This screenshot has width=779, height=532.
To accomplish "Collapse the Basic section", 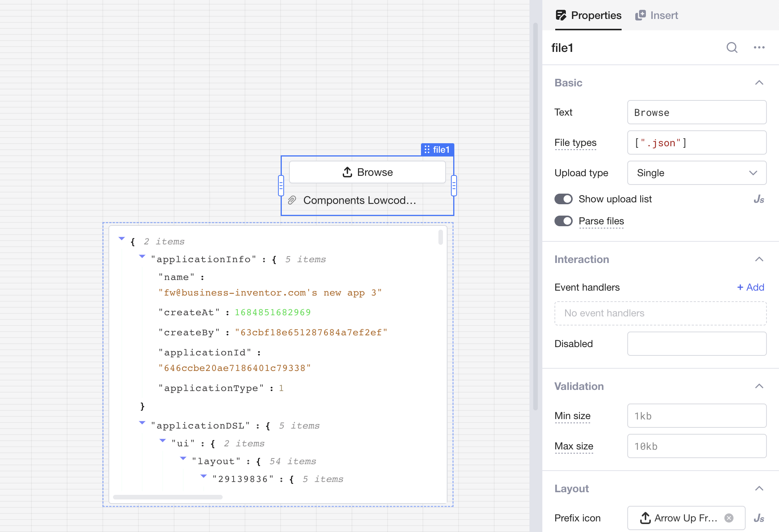I will [x=759, y=83].
